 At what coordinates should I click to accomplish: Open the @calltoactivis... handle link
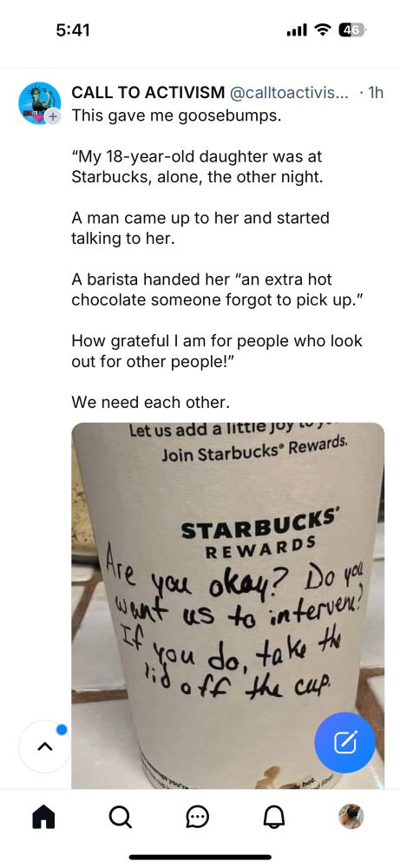pyautogui.click(x=289, y=93)
